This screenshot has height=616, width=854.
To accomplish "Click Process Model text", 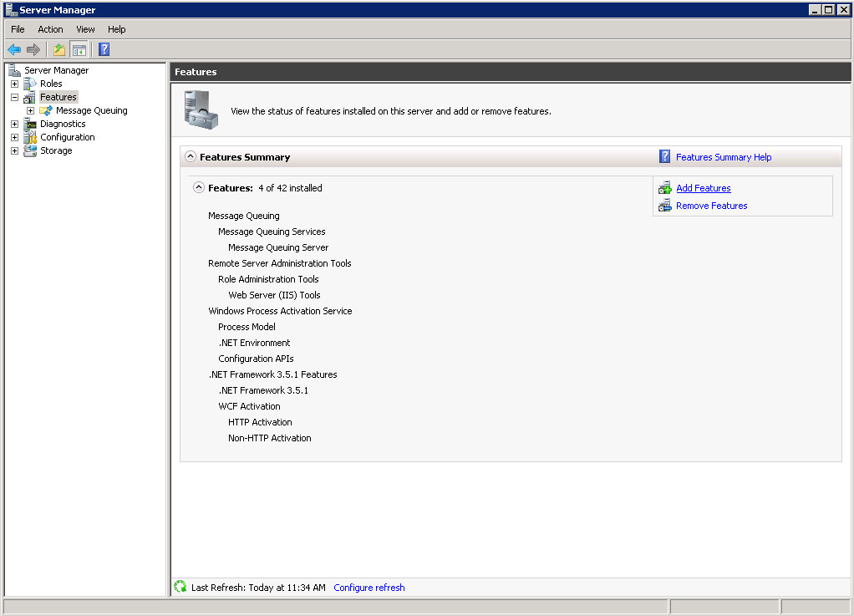I will 247,327.
